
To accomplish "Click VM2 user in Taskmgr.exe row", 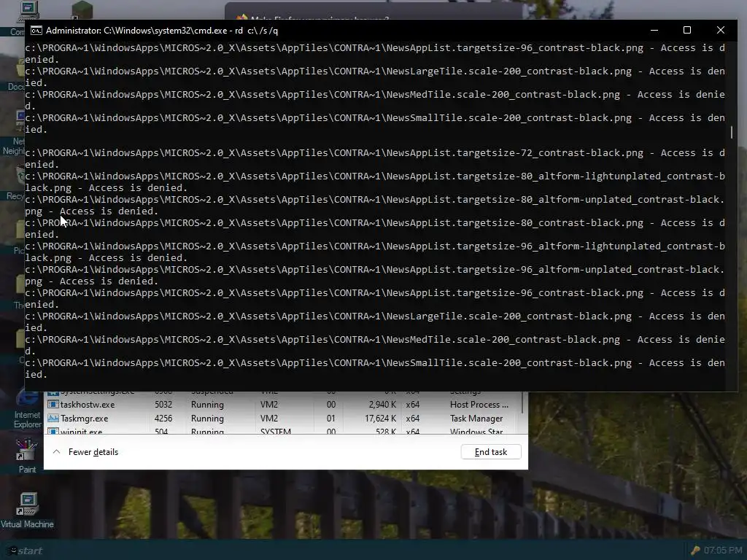I will coord(269,418).
